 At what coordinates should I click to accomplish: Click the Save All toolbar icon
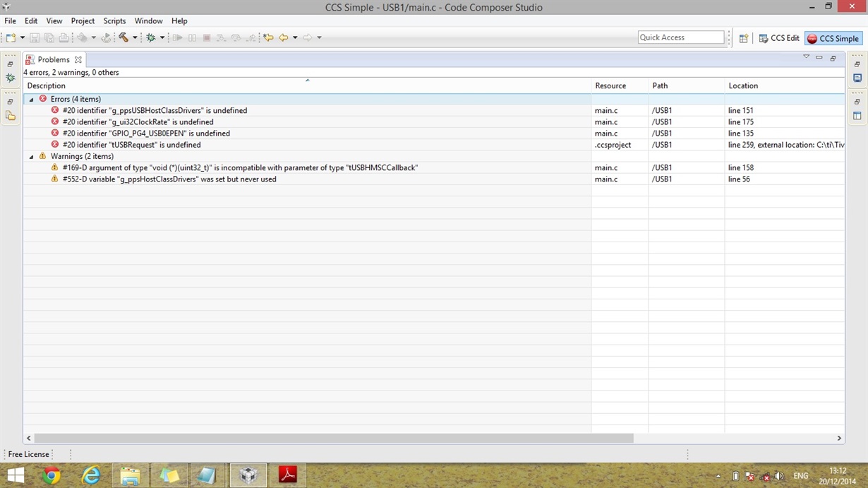(x=49, y=37)
